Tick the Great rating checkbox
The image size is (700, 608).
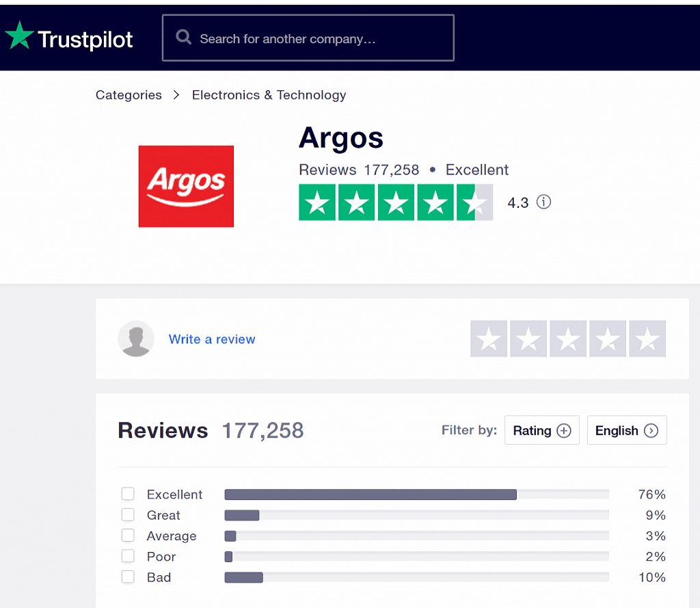point(128,514)
